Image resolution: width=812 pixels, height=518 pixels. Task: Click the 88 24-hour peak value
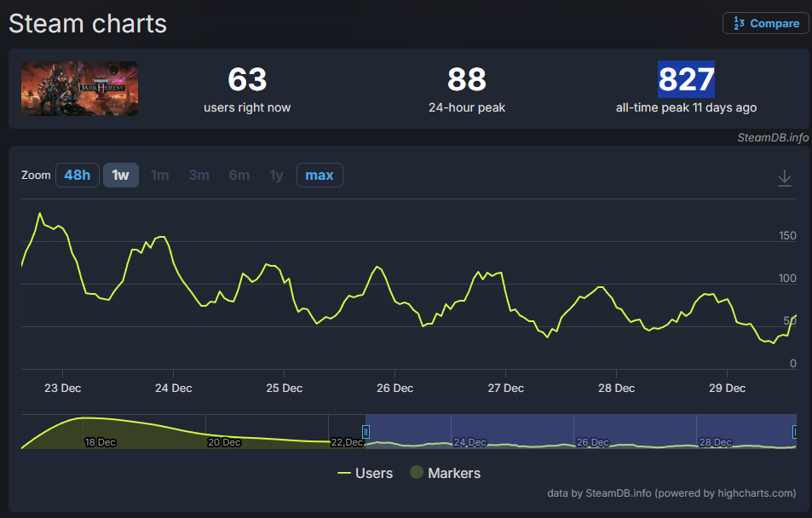click(467, 79)
